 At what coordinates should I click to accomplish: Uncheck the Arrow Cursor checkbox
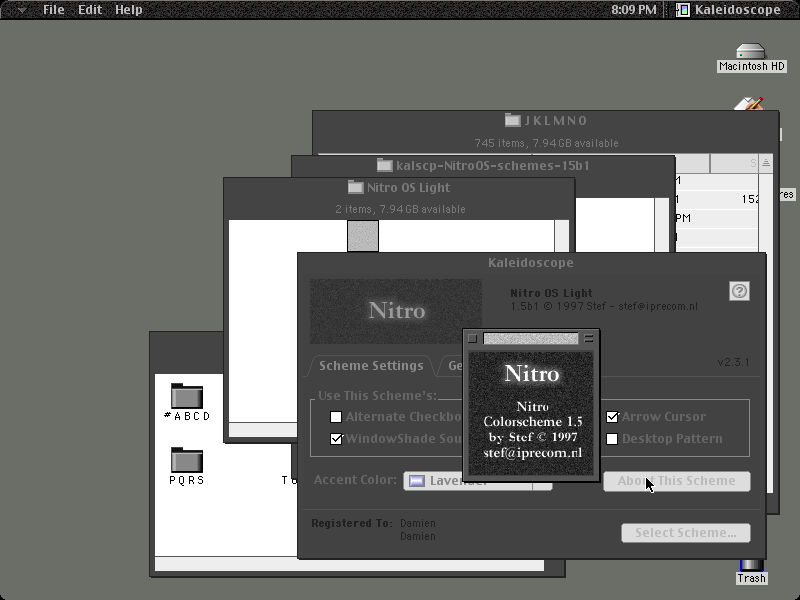point(612,417)
